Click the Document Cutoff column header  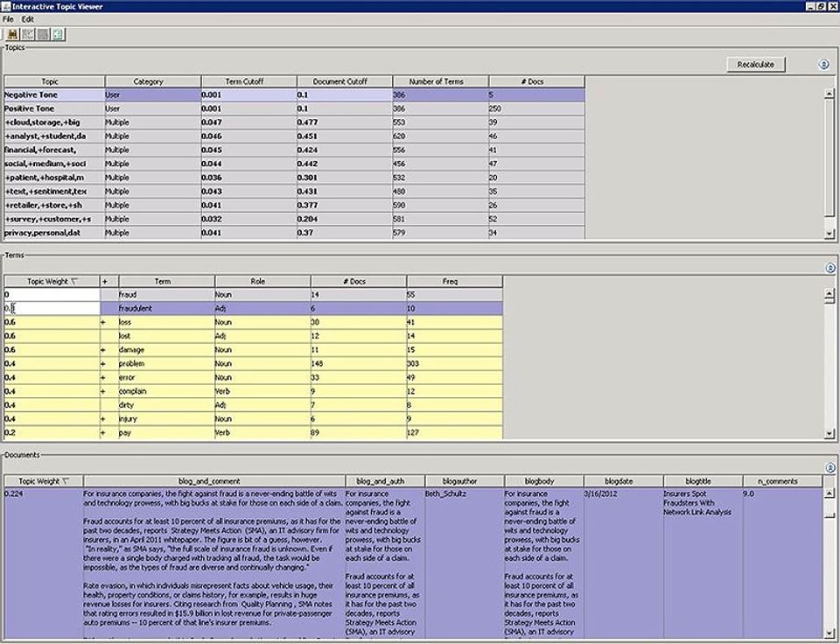345,81
